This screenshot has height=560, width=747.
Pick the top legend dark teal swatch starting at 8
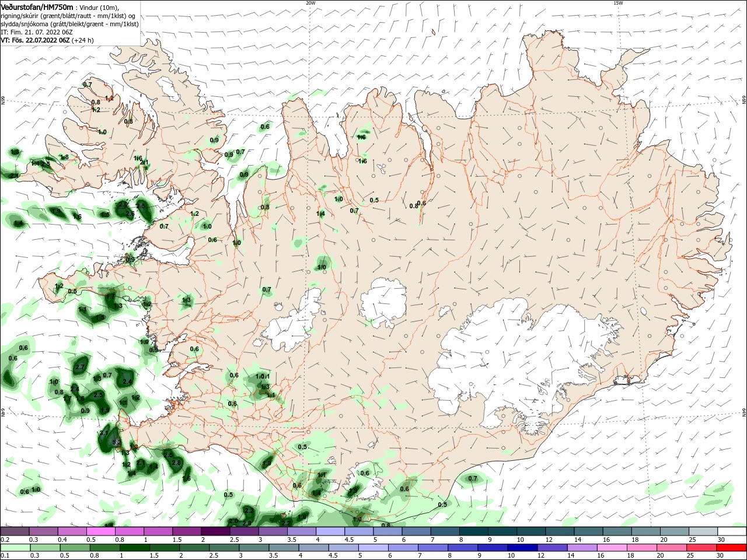pos(473,531)
